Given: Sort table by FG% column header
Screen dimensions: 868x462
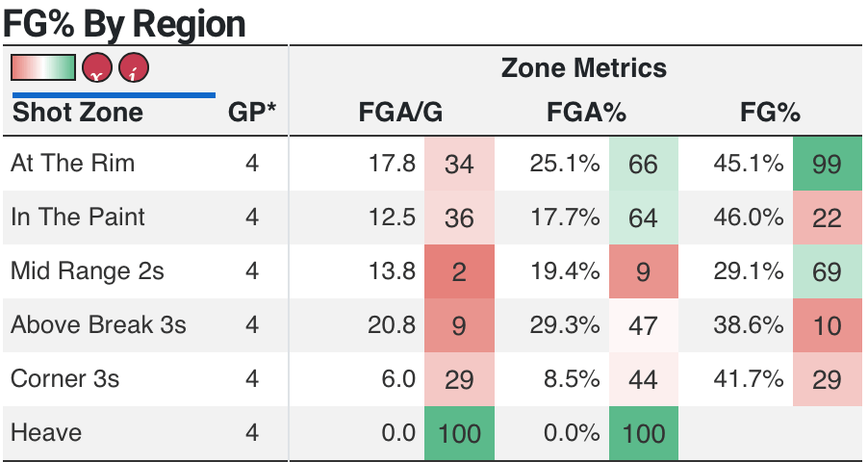Looking at the screenshot, I should pos(770,113).
